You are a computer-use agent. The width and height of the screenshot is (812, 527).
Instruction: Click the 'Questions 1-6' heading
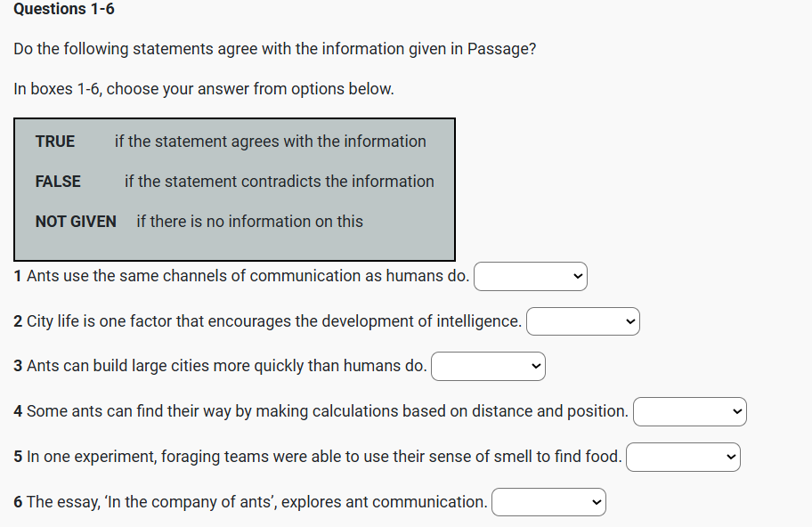[x=64, y=10]
